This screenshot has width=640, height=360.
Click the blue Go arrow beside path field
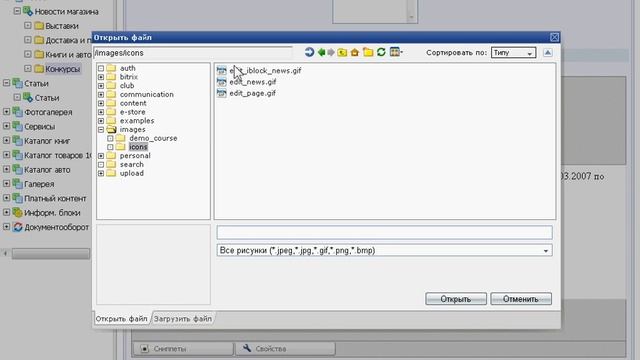309,52
